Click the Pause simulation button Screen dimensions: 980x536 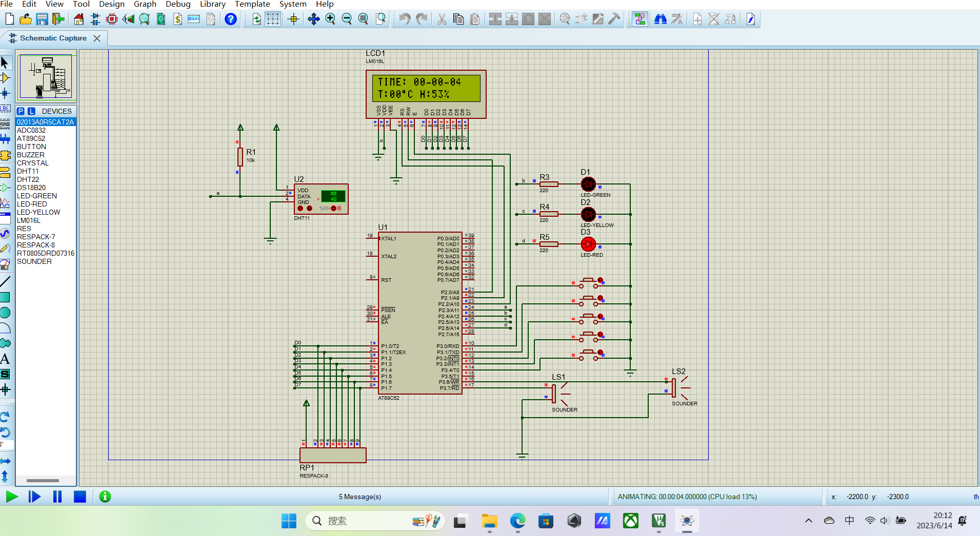tap(57, 497)
